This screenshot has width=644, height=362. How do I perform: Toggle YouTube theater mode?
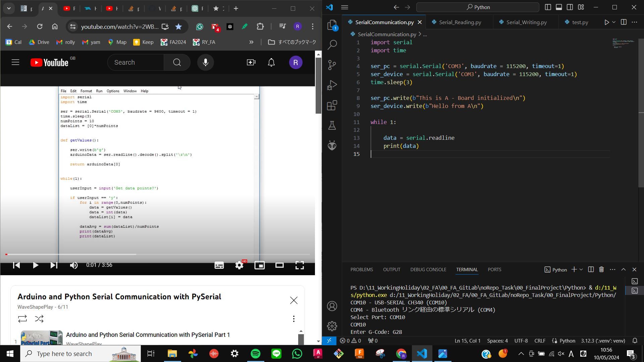pos(279,265)
